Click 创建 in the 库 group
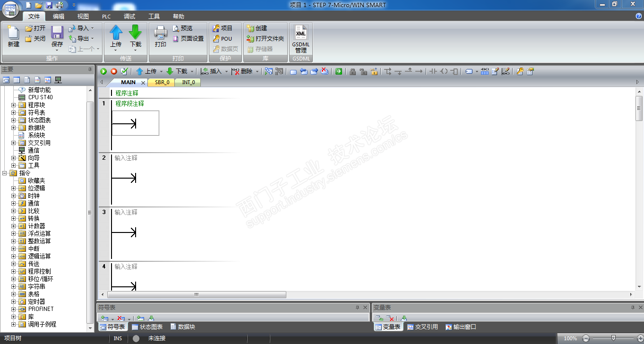The width and height of the screenshot is (644, 344). tap(257, 28)
